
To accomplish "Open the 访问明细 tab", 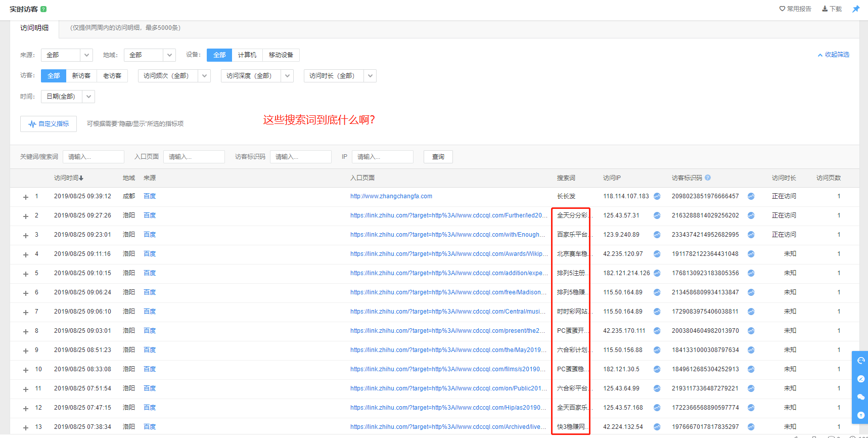I will [34, 28].
